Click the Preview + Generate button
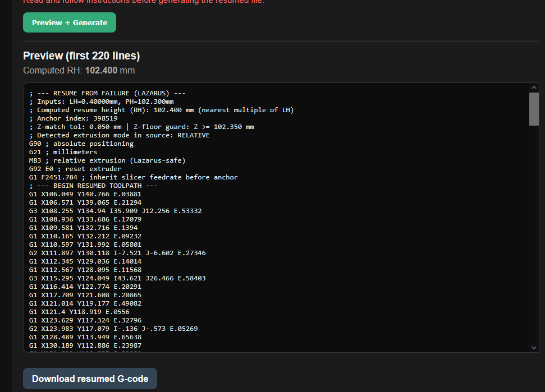Image resolution: width=545 pixels, height=392 pixels. (70, 22)
